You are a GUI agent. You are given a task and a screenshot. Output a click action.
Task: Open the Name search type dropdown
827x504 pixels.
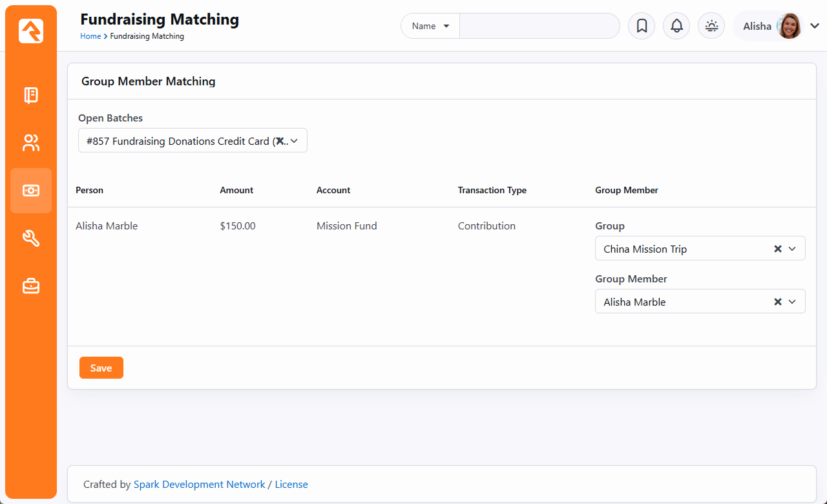431,26
